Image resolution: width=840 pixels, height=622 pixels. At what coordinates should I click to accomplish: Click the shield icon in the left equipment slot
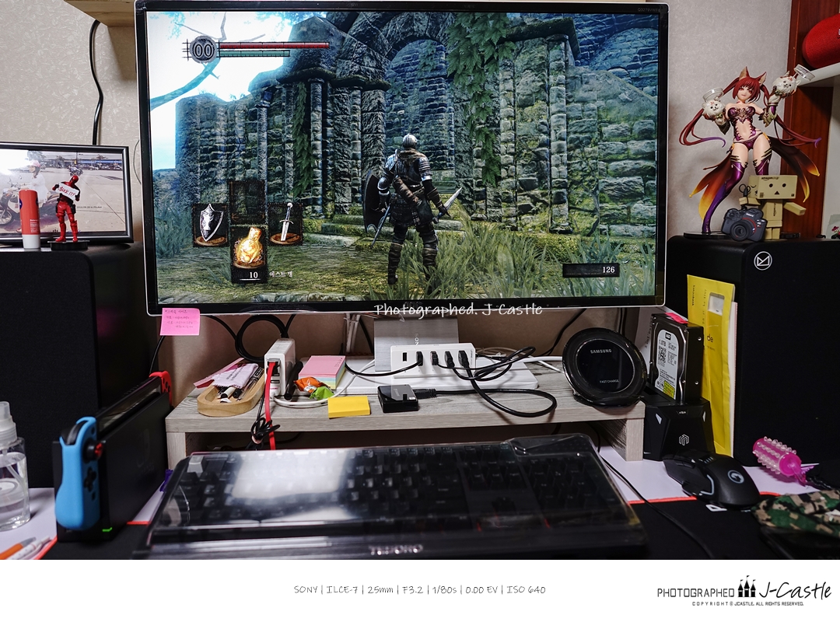pos(211,224)
